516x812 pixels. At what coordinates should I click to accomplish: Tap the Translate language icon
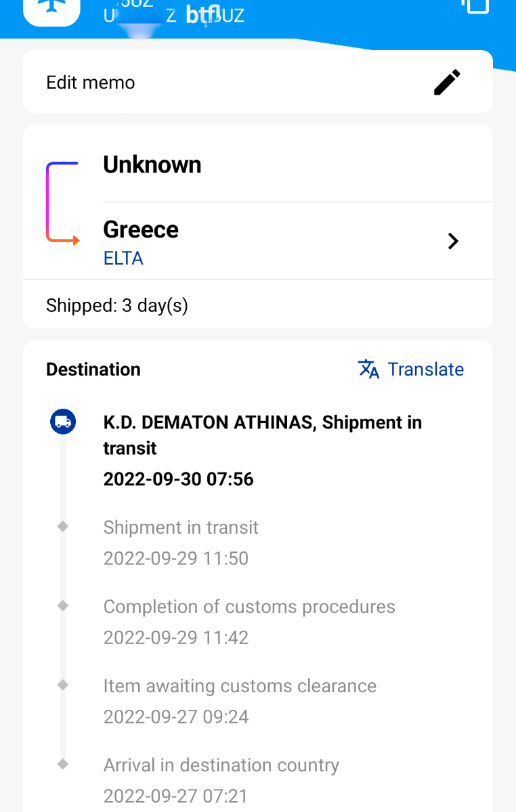click(x=368, y=369)
